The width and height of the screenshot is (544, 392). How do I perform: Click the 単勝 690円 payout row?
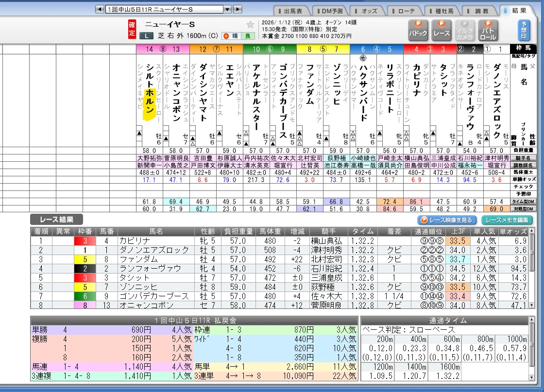pyautogui.click(x=112, y=330)
